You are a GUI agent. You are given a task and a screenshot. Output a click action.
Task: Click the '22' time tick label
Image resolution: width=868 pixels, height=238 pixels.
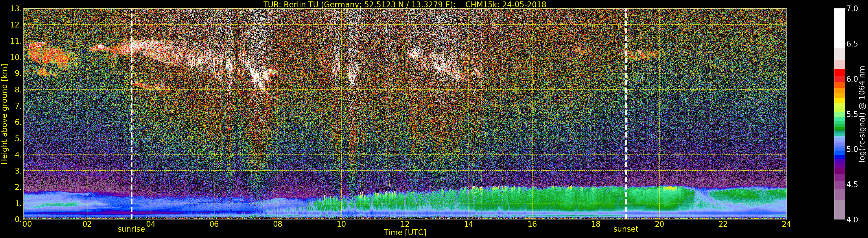coord(723,224)
